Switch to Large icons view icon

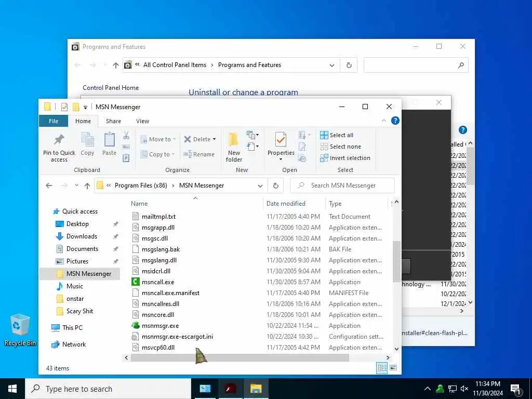click(393, 368)
